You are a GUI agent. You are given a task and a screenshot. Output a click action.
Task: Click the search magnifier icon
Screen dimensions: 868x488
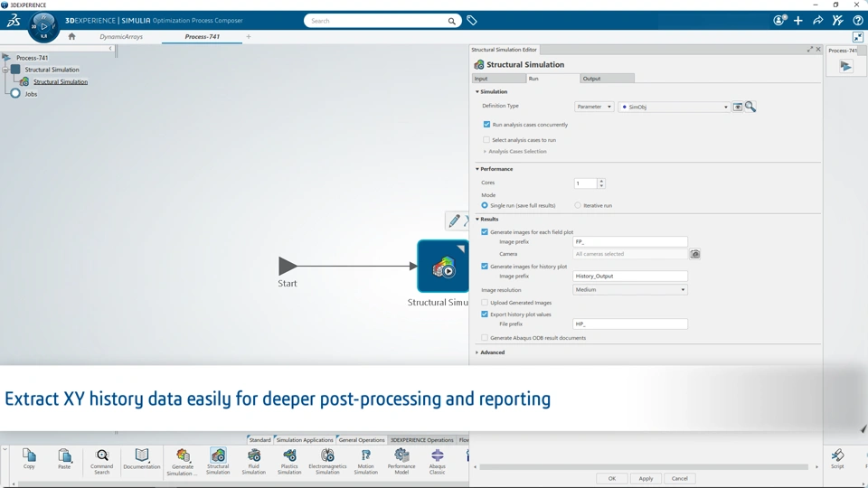(452, 21)
